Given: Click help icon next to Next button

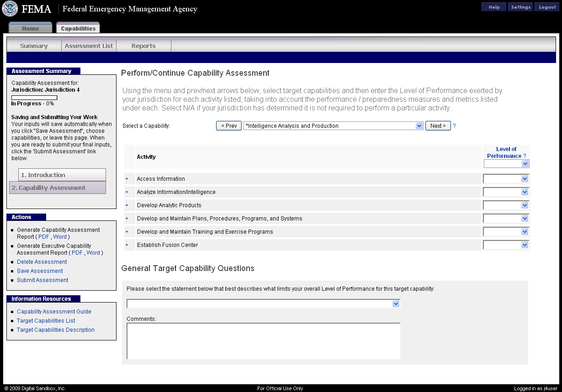Looking at the screenshot, I should click(x=454, y=126).
